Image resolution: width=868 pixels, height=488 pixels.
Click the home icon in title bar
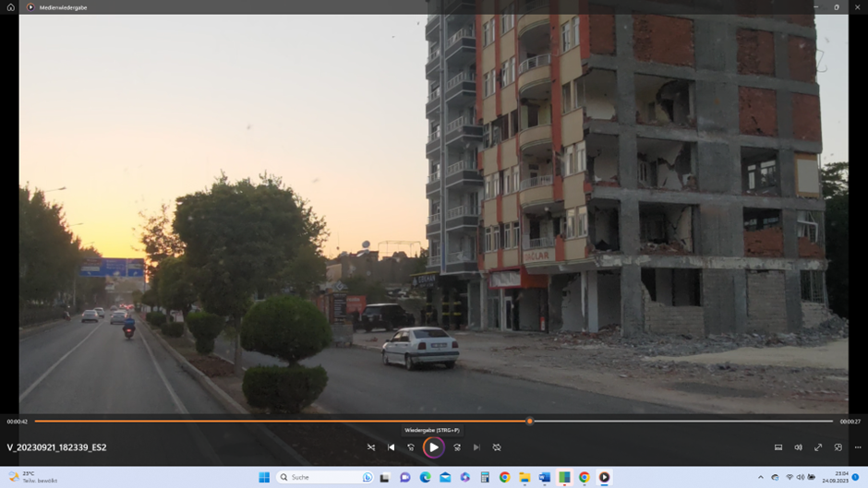11,7
